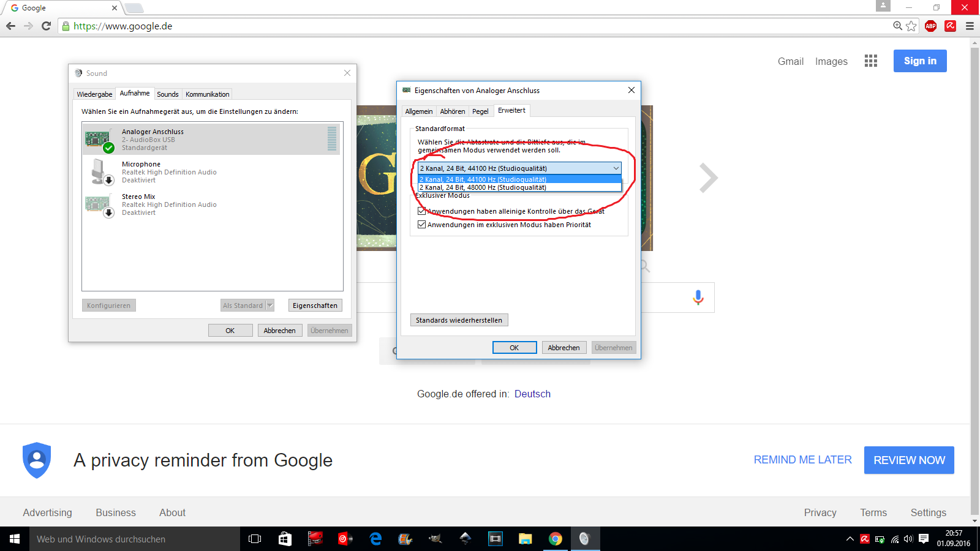This screenshot has width=980, height=551.
Task: Start voice search with the microphone icon
Action: click(698, 298)
